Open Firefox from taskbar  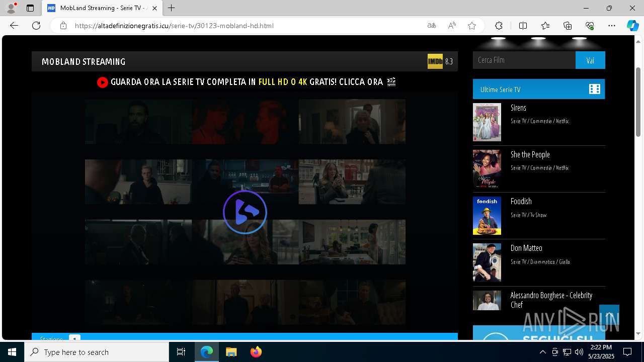[x=256, y=352]
